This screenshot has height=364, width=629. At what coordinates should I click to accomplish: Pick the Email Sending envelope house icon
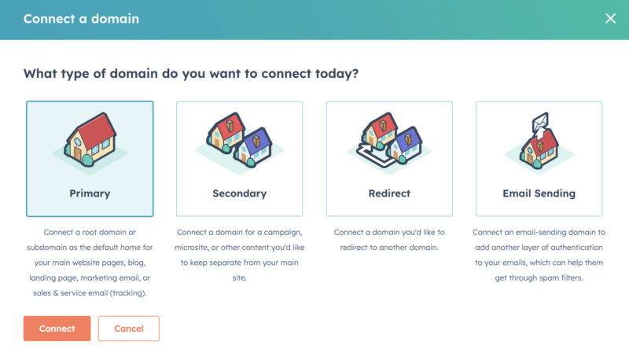click(x=539, y=142)
